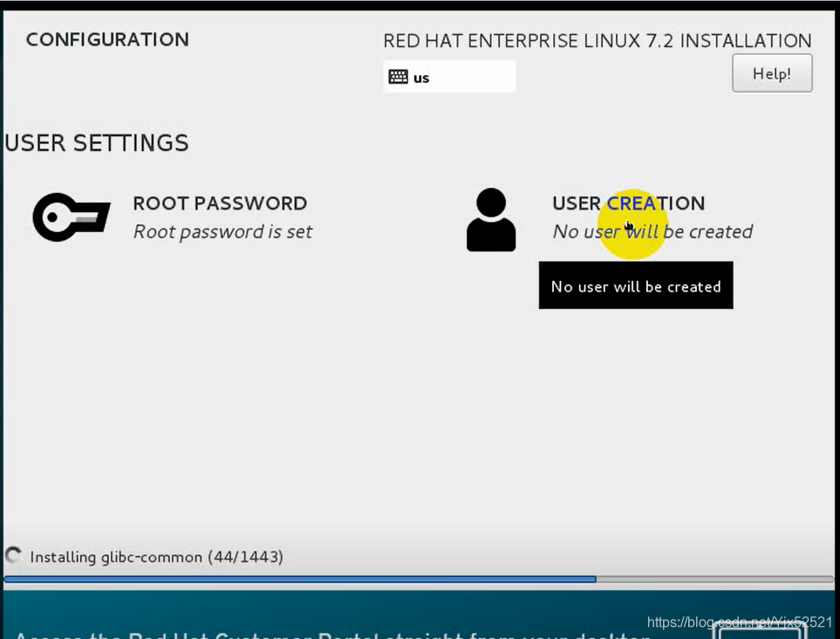Screen dimensions: 840x639
Task: Click the 'us' keyboard layout field
Action: pos(449,77)
